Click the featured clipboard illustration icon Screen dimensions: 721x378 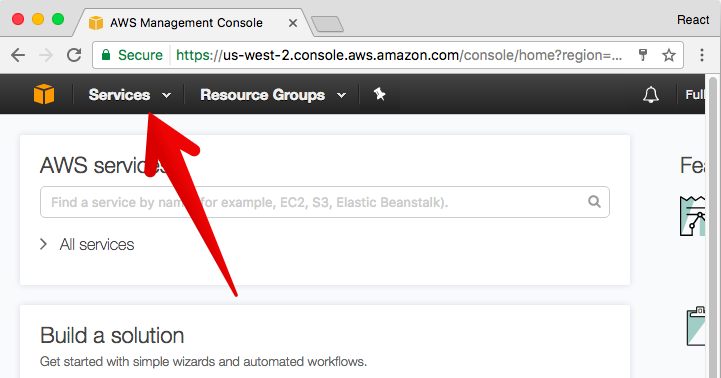coord(696,326)
